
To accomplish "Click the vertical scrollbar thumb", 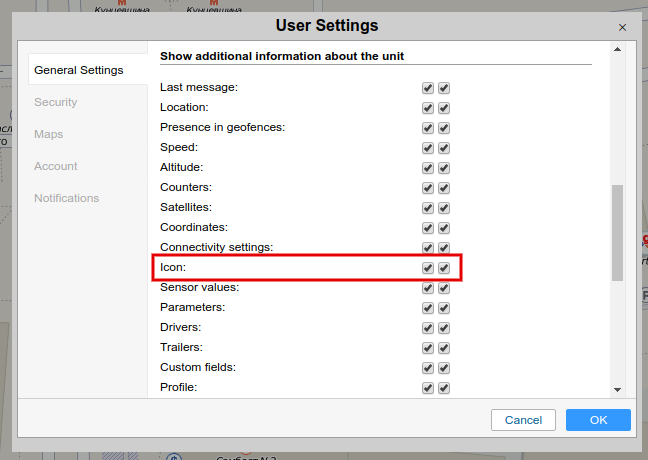I will 617,232.
